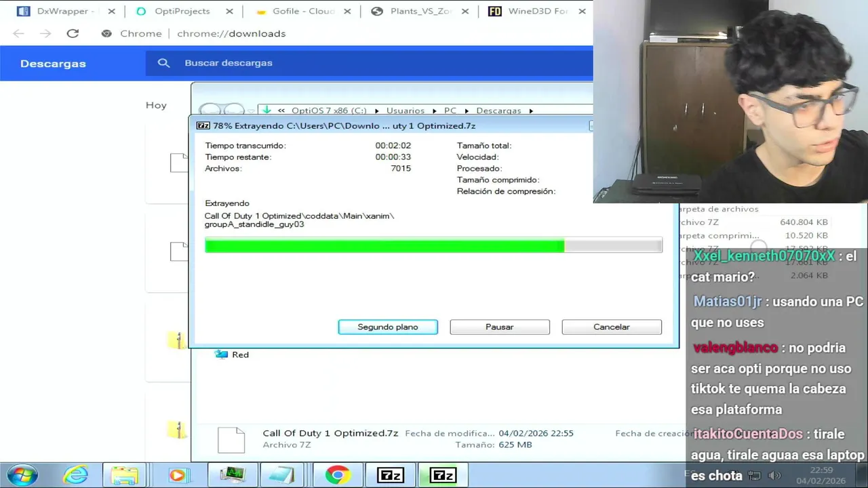The width and height of the screenshot is (868, 488).
Task: Show hidden breadcrumb path chevrons
Action: tap(281, 110)
